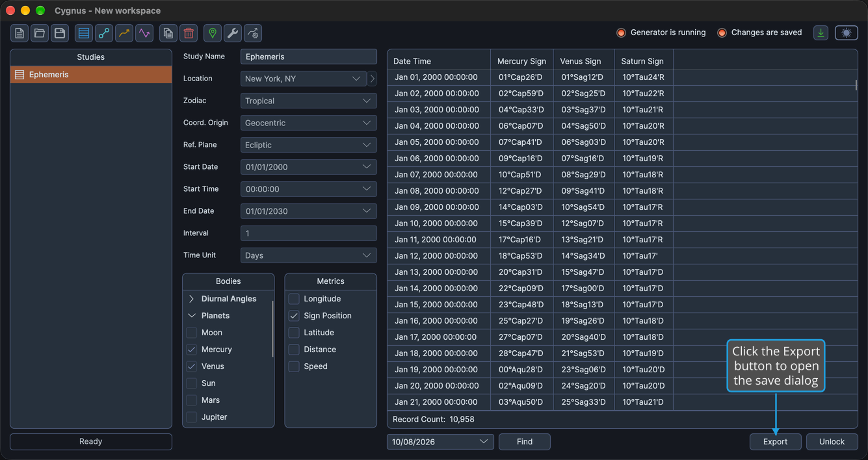Screen dimensions: 868x460
Task: Uncheck the Venus checkbox
Action: (x=192, y=366)
